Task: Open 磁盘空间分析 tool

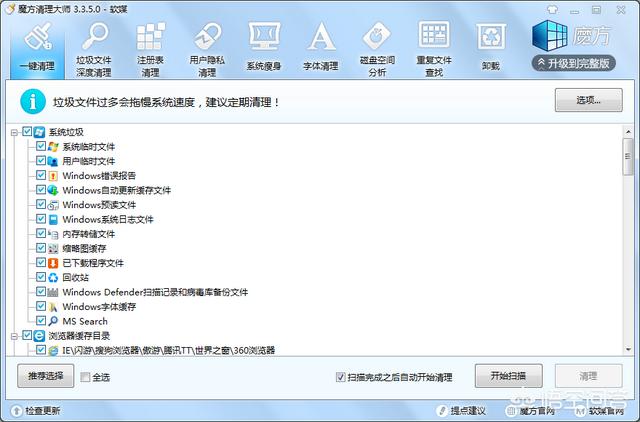Action: coord(377,49)
